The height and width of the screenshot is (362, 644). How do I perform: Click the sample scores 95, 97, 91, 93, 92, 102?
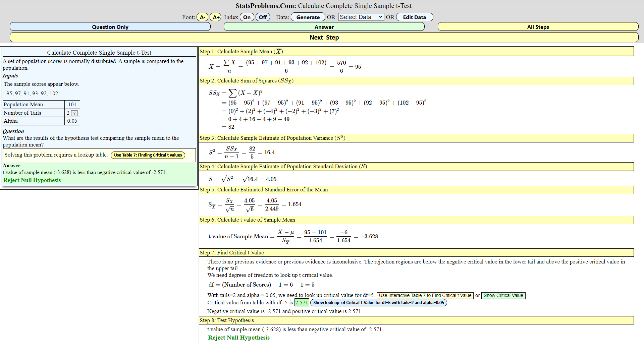[x=32, y=94]
